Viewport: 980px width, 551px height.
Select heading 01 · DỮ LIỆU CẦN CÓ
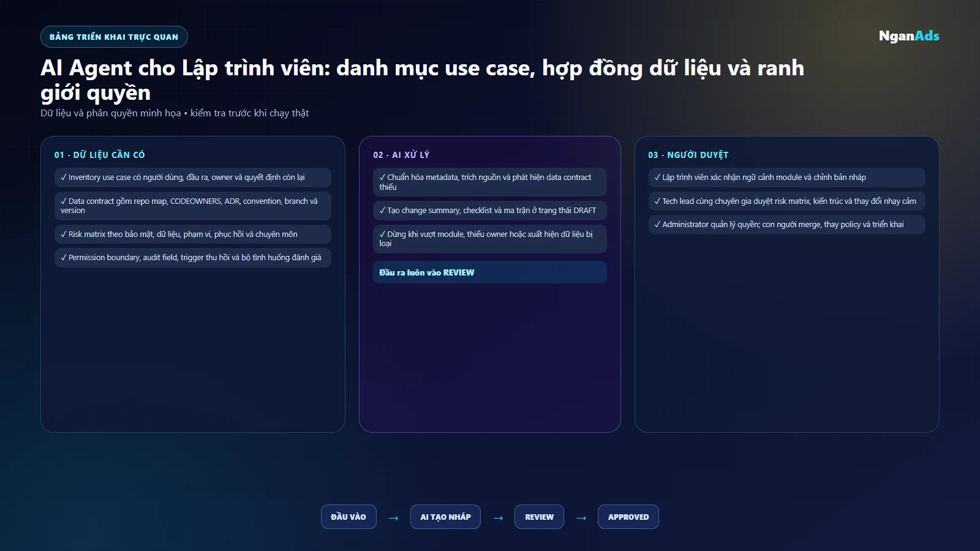(100, 155)
